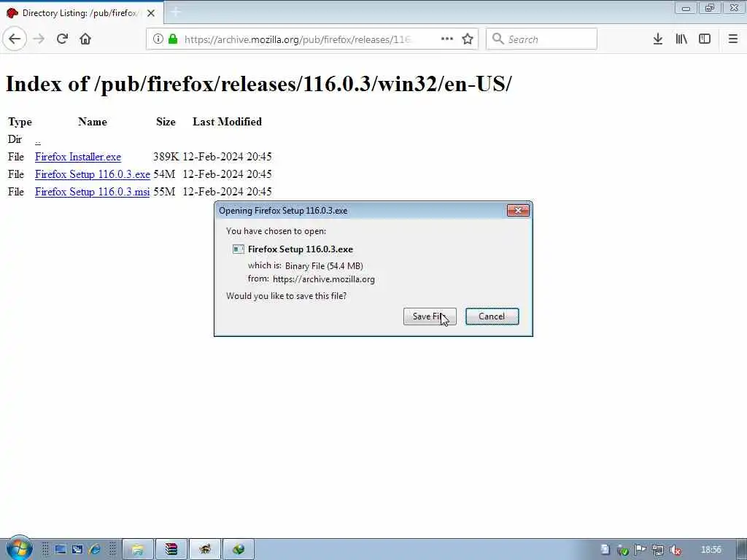Cancel the download dialog
Screen dimensions: 747x560
click(492, 316)
